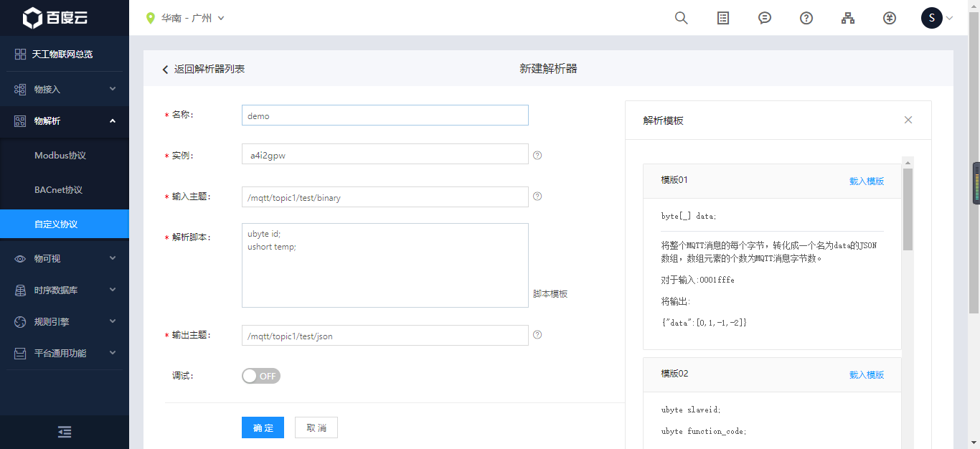Click the 模版02 heading text
The height and width of the screenshot is (449, 980).
pos(674,374)
